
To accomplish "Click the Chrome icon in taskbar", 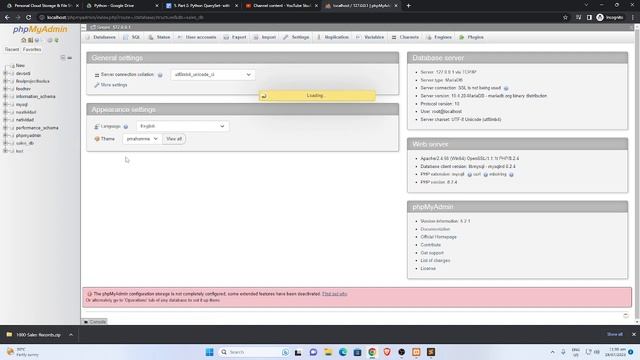I will pyautogui.click(x=372, y=352).
